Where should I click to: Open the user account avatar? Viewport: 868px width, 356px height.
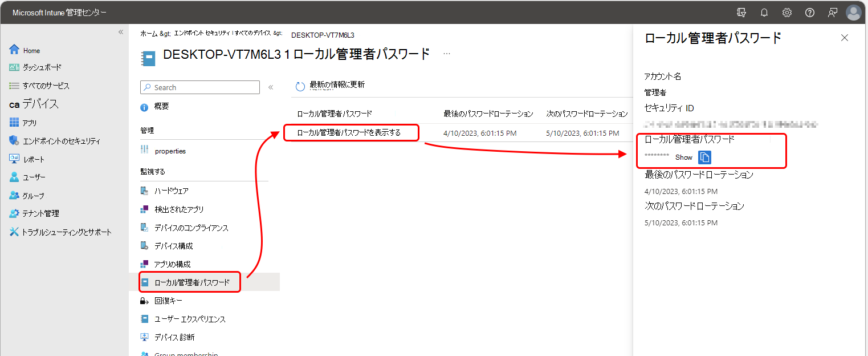[854, 13]
